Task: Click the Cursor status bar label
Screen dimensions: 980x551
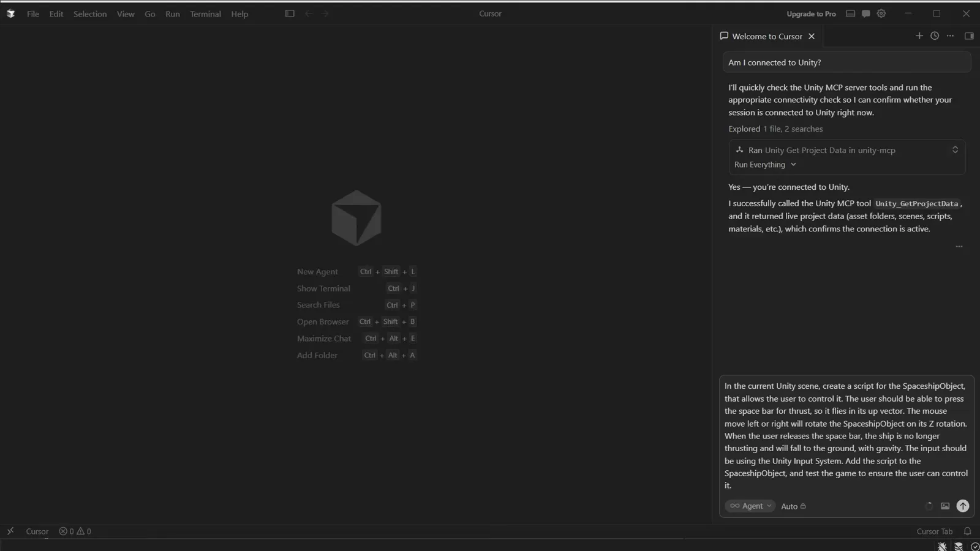Action: pyautogui.click(x=37, y=531)
